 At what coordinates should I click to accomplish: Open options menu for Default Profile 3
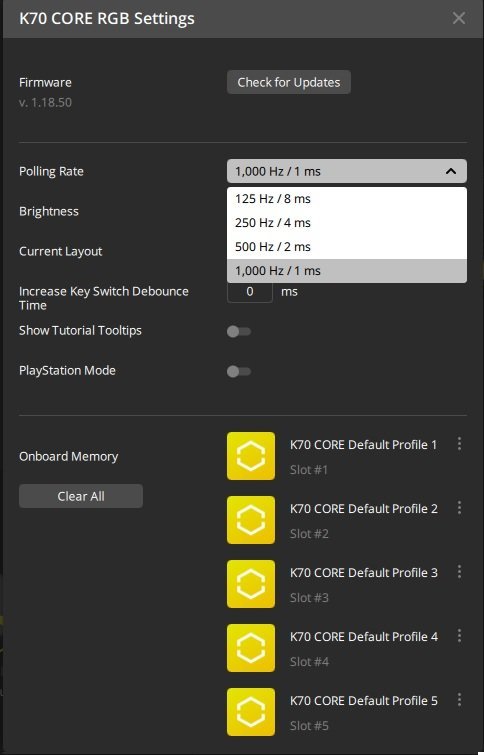point(459,572)
